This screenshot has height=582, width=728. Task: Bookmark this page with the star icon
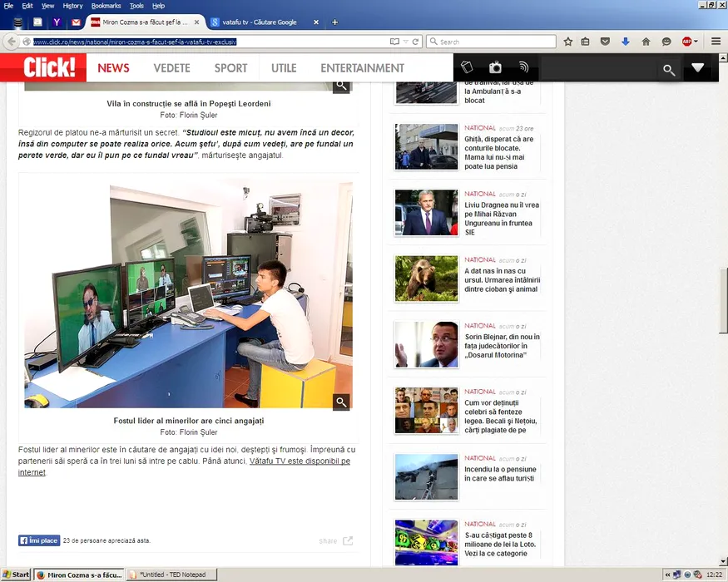[568, 42]
